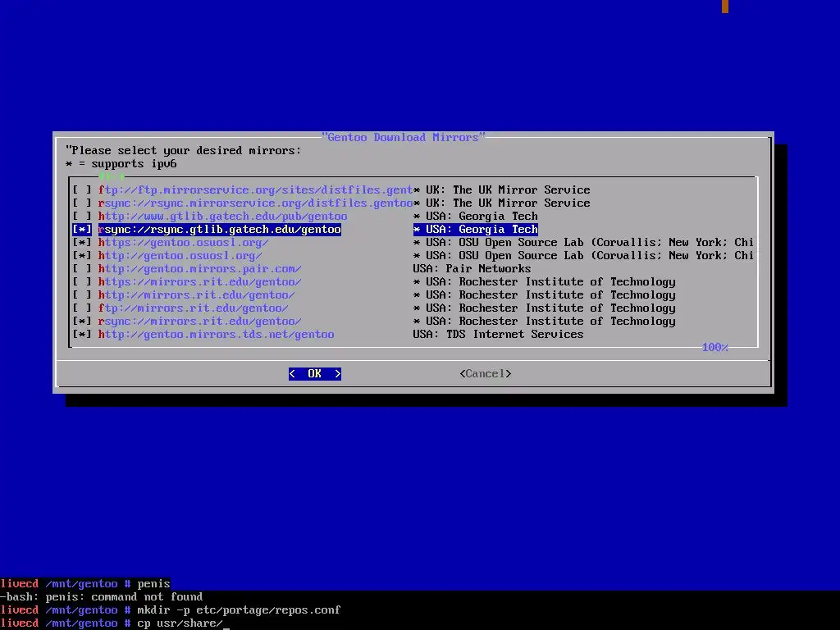Viewport: 840px width, 630px height.
Task: Uncheck the gentoo.mirrors.tds.net checkbox
Action: point(82,335)
